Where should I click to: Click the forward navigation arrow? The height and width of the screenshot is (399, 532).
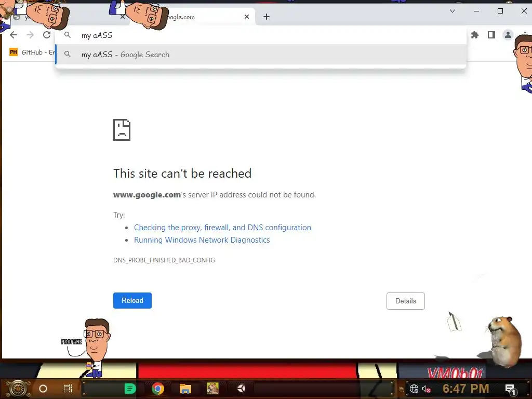click(x=30, y=35)
